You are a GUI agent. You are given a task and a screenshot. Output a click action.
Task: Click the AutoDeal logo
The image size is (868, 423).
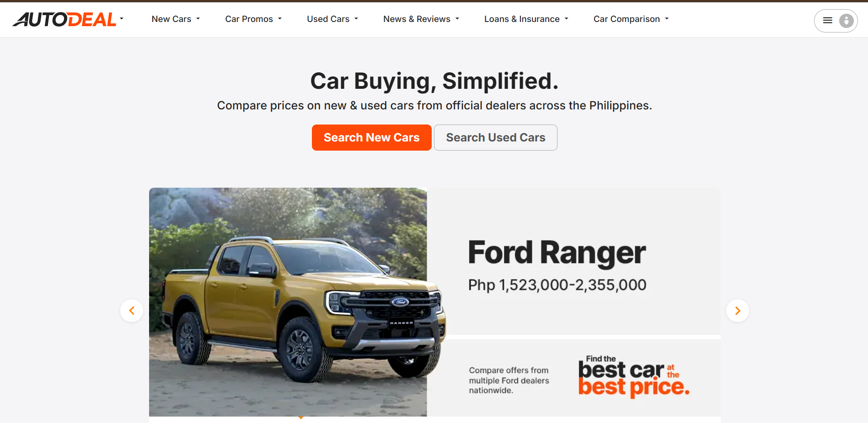pos(64,19)
